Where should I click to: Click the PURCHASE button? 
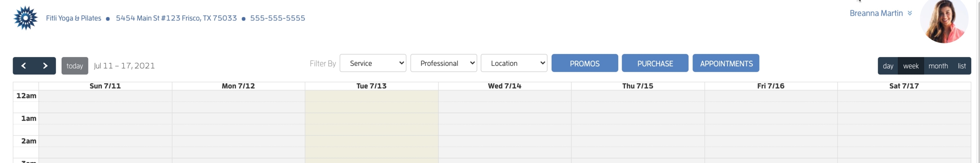point(655,63)
